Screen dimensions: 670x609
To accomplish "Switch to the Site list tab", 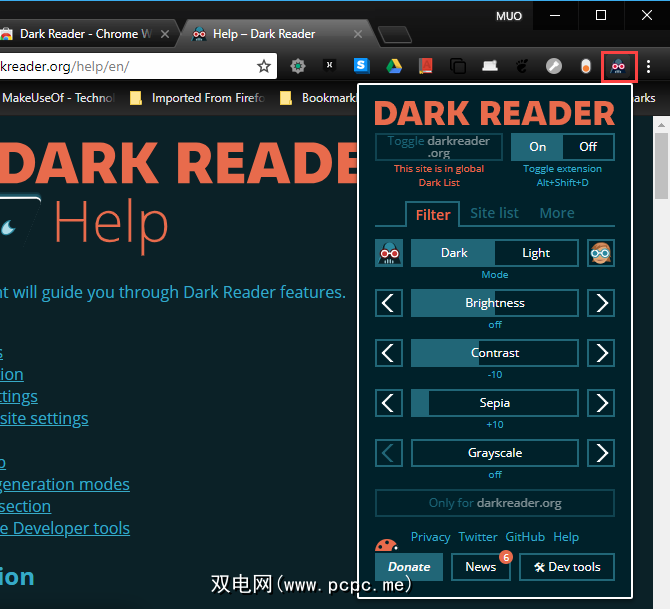I will (494, 213).
